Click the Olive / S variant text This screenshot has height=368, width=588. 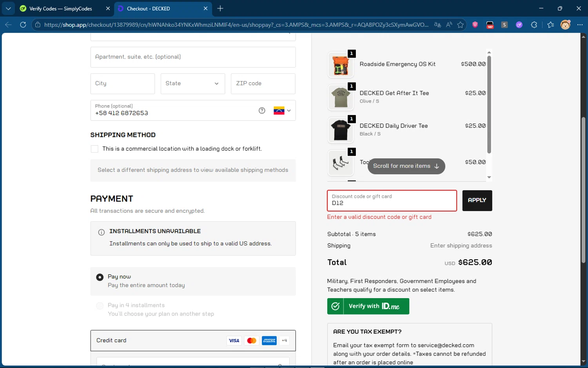click(x=369, y=101)
